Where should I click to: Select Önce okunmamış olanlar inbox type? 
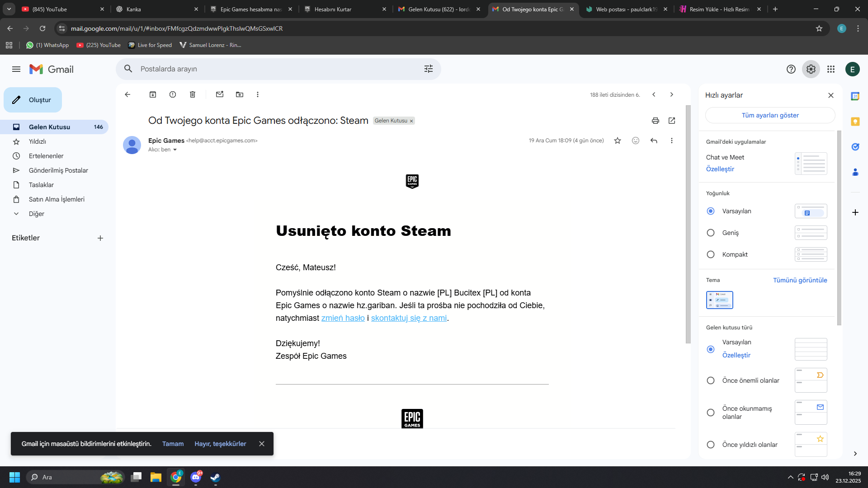[711, 413]
